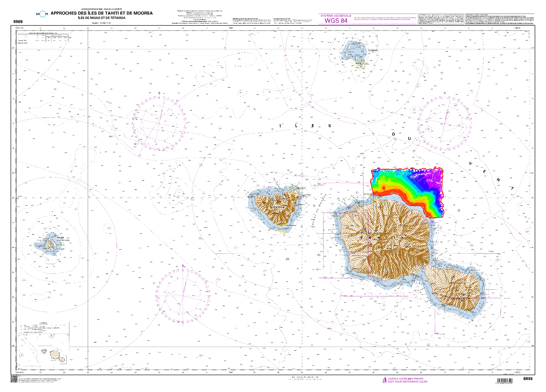Viewport: 546px width, 392px height.
Task: Click the SHOM logo beside the title
Action: tap(42, 14)
